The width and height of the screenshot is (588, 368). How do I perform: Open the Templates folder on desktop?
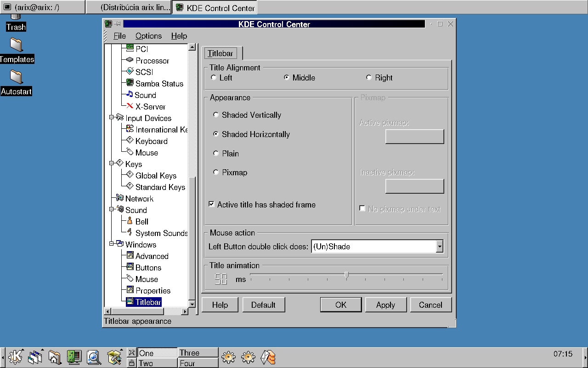[17, 51]
